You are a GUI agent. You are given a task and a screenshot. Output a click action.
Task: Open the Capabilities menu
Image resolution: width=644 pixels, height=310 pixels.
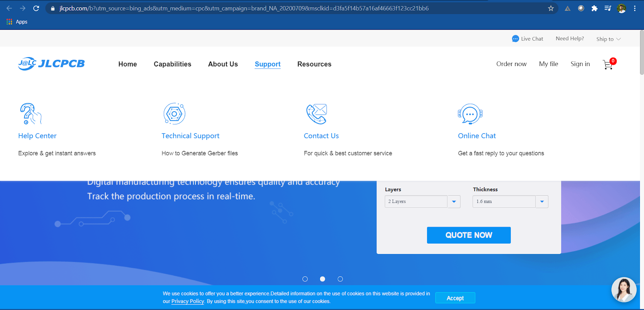point(172,64)
